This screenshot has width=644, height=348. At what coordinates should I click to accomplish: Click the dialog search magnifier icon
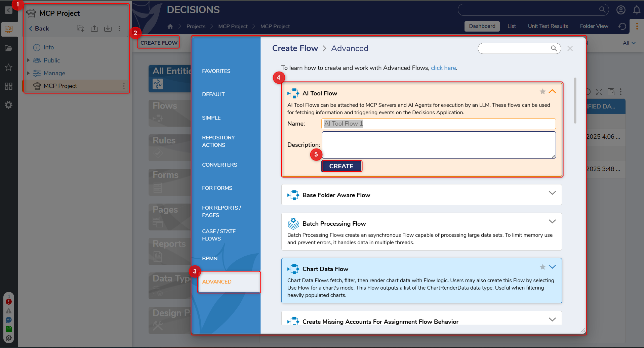click(x=554, y=48)
